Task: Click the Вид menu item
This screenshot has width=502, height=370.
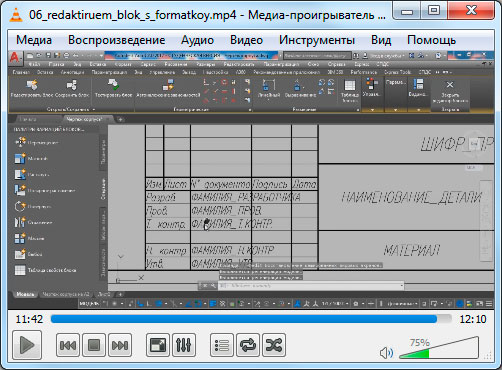Action: [381, 40]
